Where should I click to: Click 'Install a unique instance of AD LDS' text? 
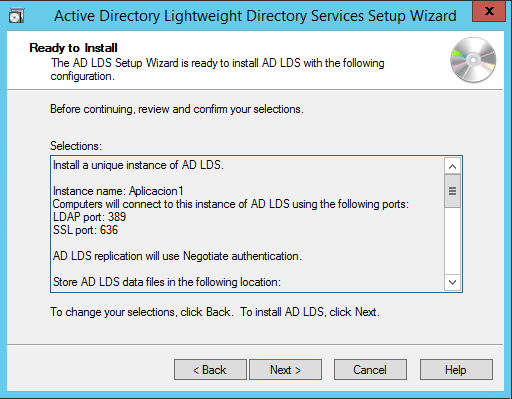pos(138,165)
